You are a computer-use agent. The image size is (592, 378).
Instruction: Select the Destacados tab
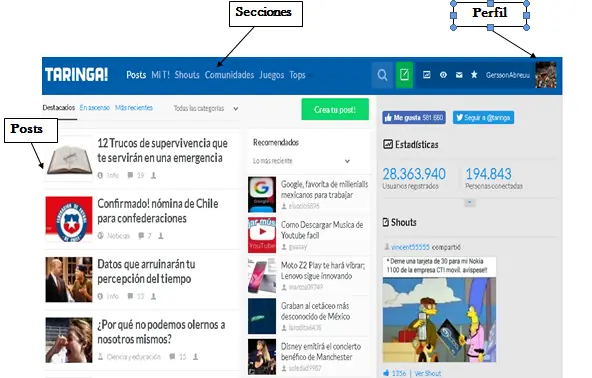click(59, 108)
